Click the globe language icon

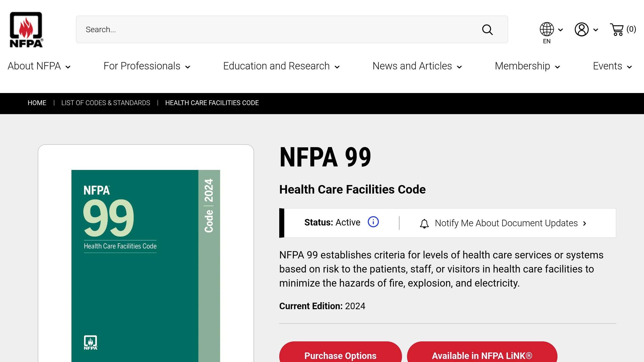(547, 29)
